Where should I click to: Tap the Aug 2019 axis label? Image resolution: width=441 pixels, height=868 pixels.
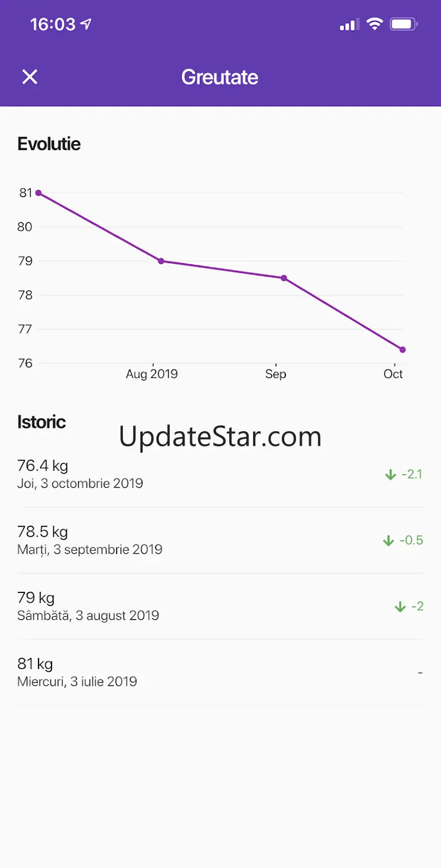(x=152, y=374)
